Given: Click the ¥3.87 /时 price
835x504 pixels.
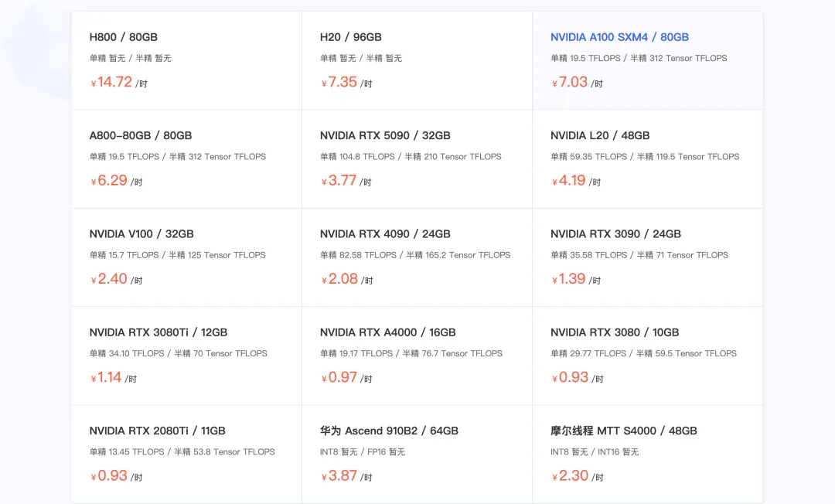Looking at the screenshot, I should (346, 476).
